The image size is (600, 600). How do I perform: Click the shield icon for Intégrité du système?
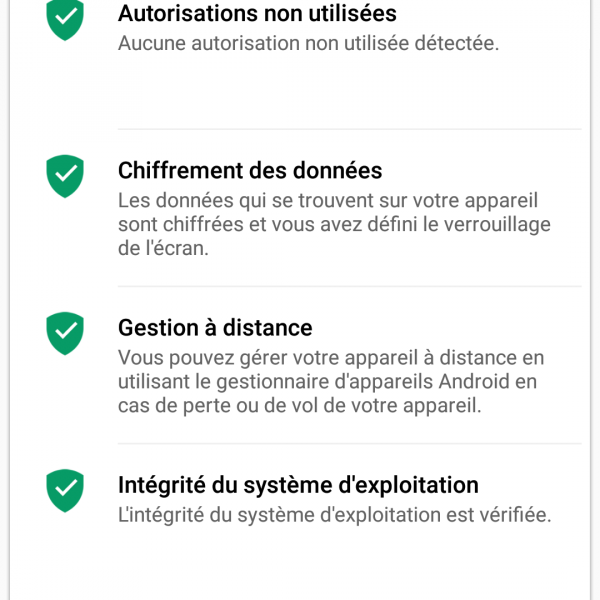[x=66, y=490]
